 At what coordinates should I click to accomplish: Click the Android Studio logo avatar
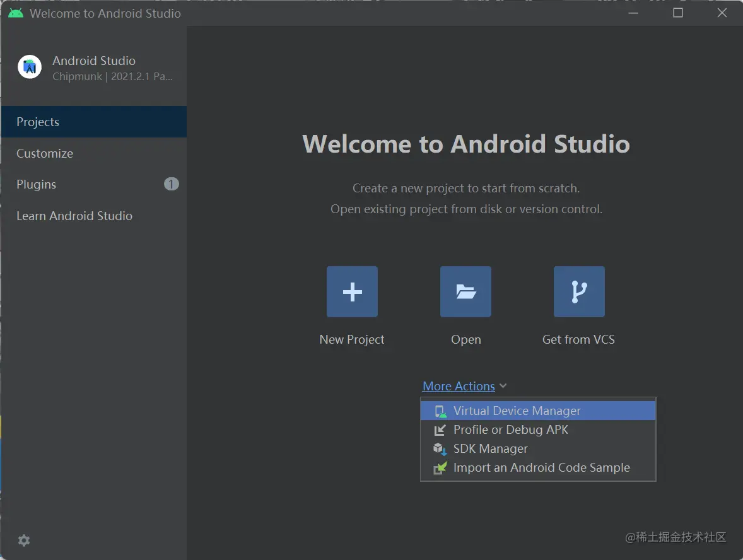(x=30, y=67)
